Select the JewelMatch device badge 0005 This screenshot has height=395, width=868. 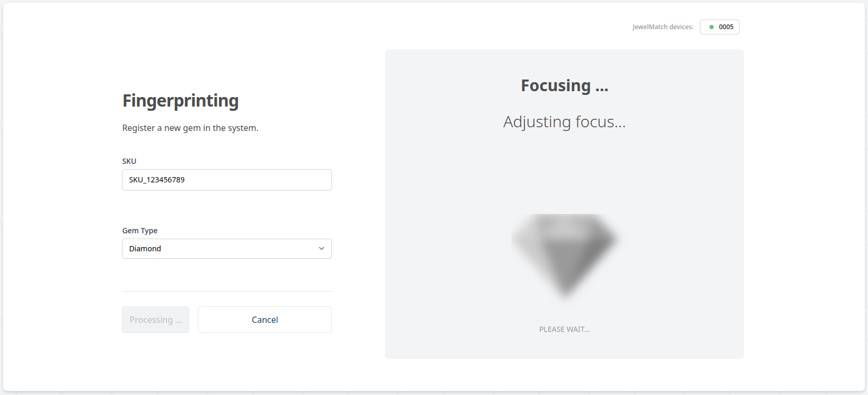720,27
